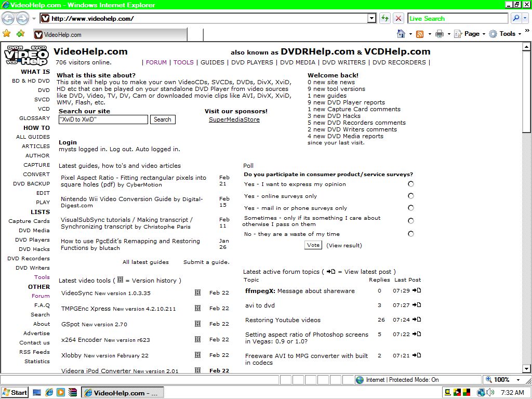Viewport: 532px width, 399px height.
Task: Open version history icon for Xlobby
Action: tap(197, 355)
